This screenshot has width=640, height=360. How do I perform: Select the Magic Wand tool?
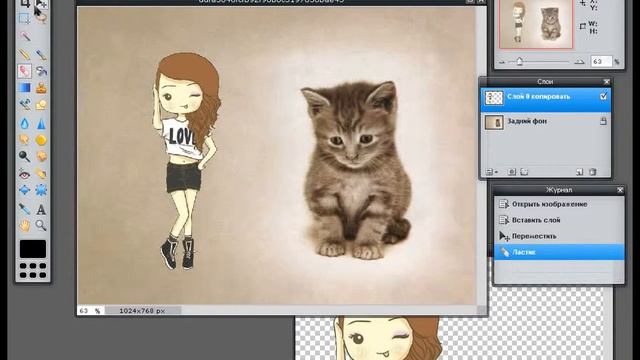(25, 37)
